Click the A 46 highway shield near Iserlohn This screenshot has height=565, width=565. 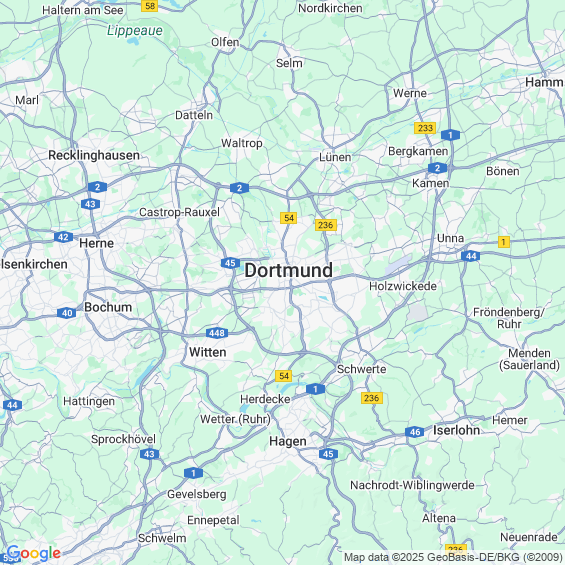tap(414, 432)
